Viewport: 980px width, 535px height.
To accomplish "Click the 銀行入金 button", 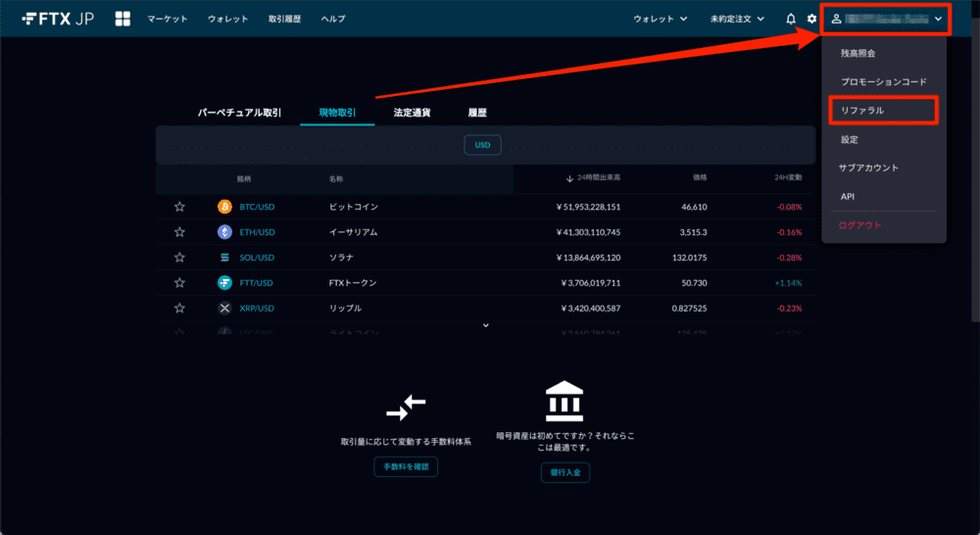I will coord(565,472).
